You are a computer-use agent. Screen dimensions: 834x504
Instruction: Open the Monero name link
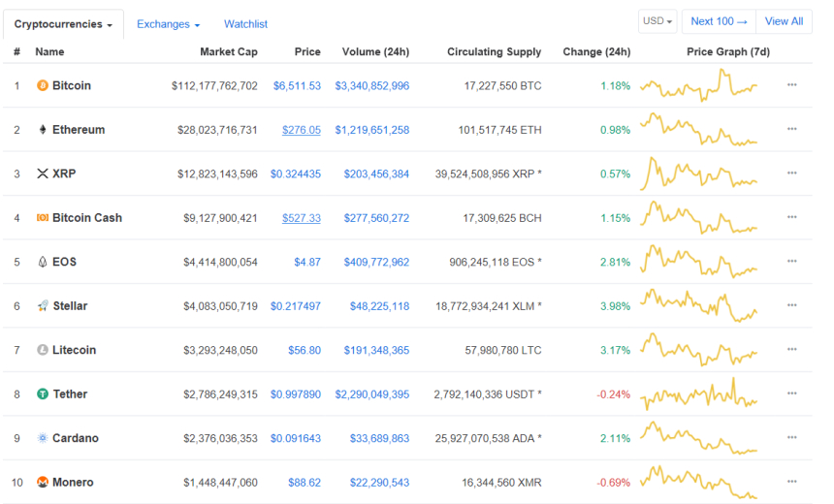pyautogui.click(x=73, y=483)
